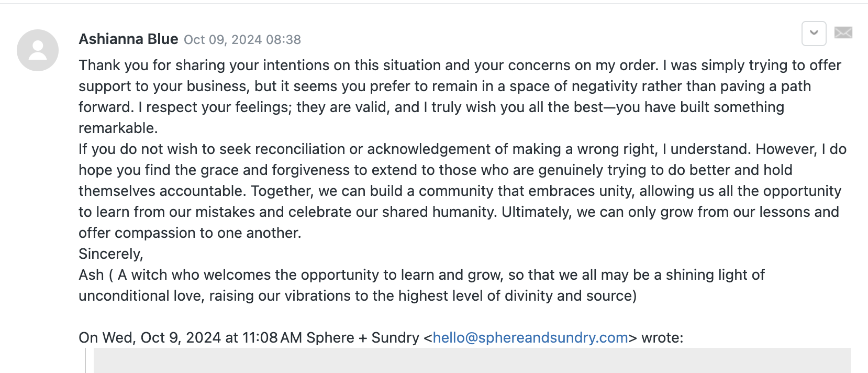Click the Oct 09, 2024 08:38 timestamp
This screenshot has width=868, height=373.
[x=242, y=40]
